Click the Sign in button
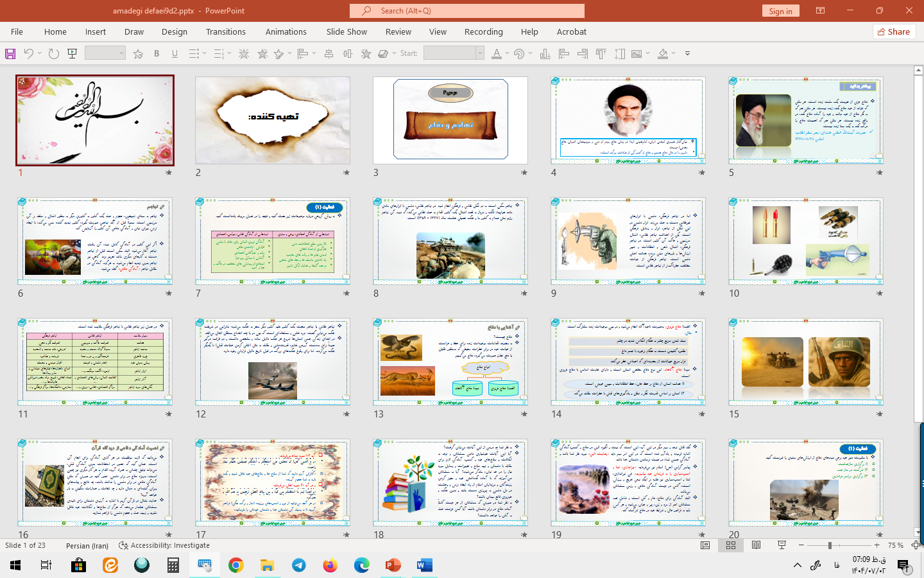 (x=780, y=11)
